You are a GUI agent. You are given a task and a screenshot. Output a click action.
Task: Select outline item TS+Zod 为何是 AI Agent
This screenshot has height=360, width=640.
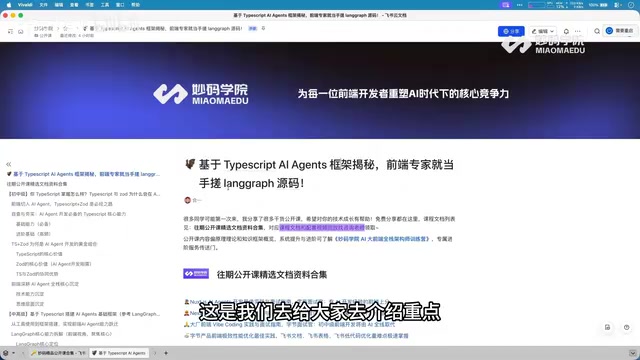click(x=54, y=244)
